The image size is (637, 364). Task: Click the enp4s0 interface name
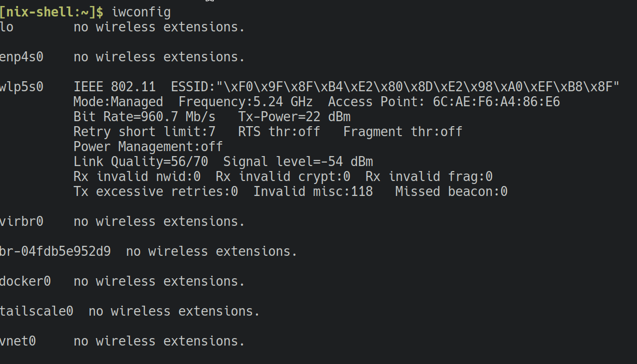(21, 57)
